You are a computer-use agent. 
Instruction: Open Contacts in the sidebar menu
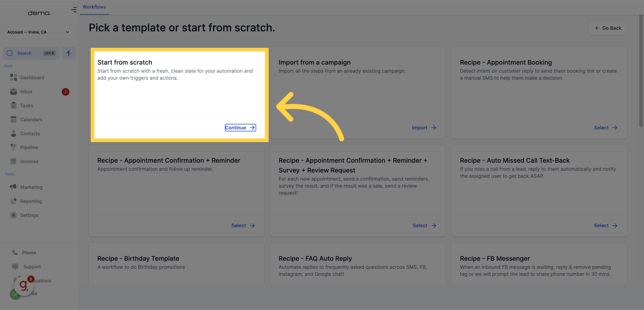30,133
